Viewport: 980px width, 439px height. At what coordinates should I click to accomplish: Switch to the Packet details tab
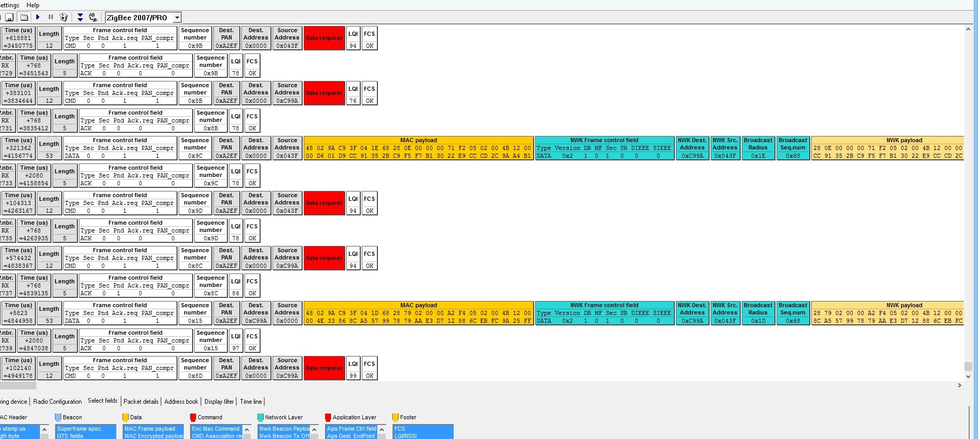coord(141,402)
